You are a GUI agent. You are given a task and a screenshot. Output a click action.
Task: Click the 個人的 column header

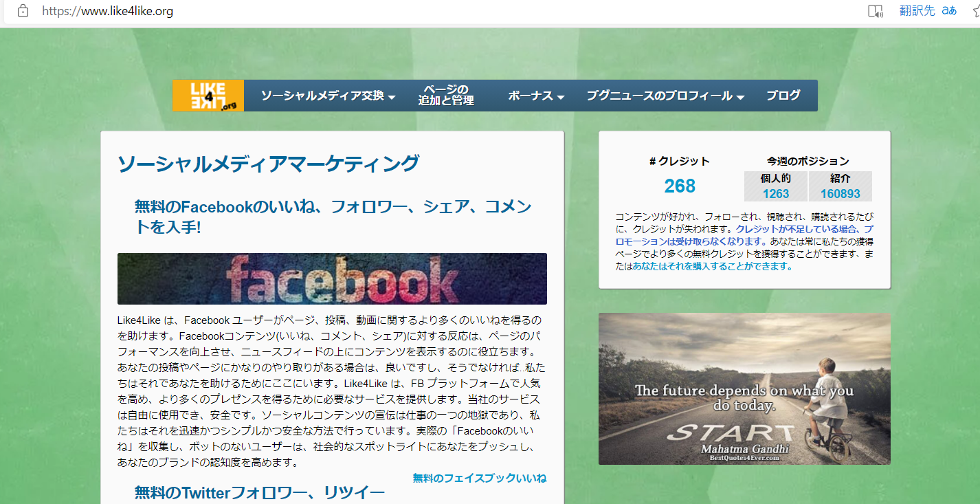point(776,178)
